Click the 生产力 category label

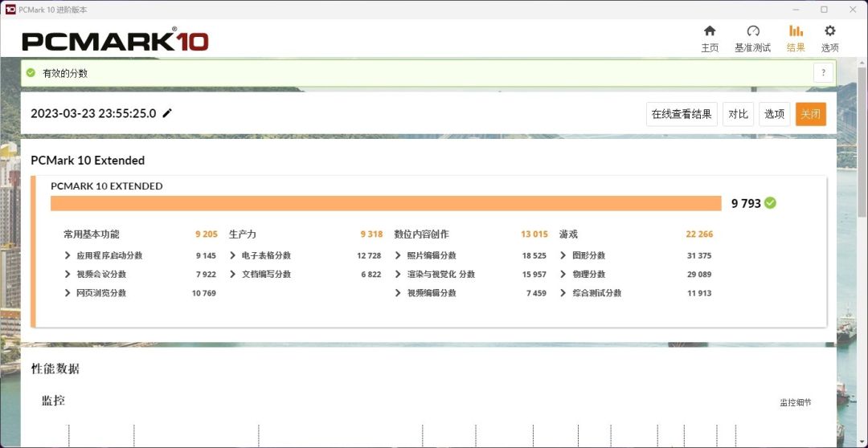[243, 234]
